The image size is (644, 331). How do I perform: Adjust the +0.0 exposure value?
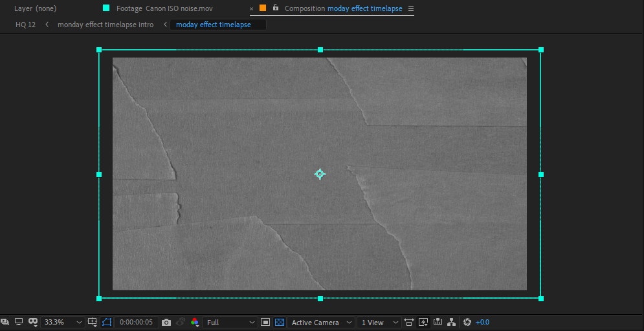(x=483, y=323)
